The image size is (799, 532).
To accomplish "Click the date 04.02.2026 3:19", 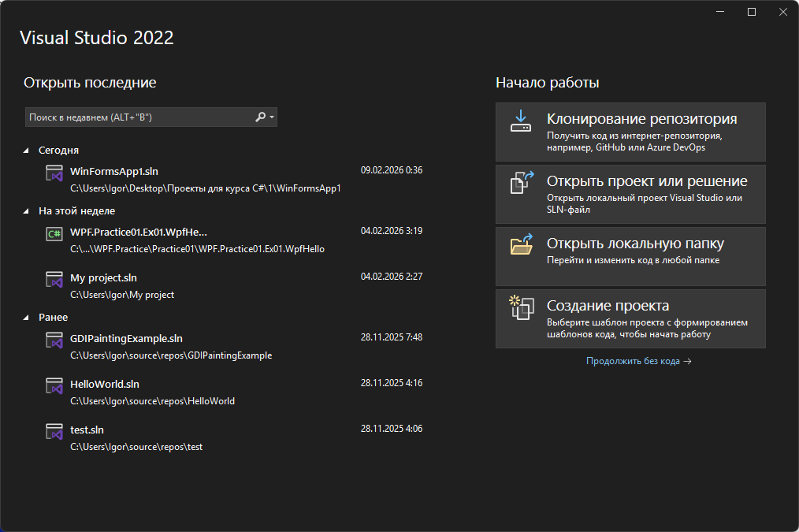I will coord(392,231).
